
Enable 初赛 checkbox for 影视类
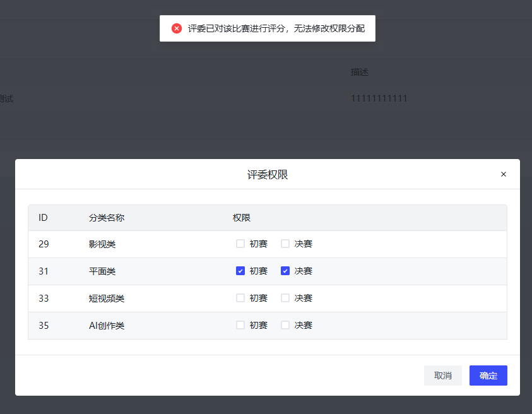point(240,244)
